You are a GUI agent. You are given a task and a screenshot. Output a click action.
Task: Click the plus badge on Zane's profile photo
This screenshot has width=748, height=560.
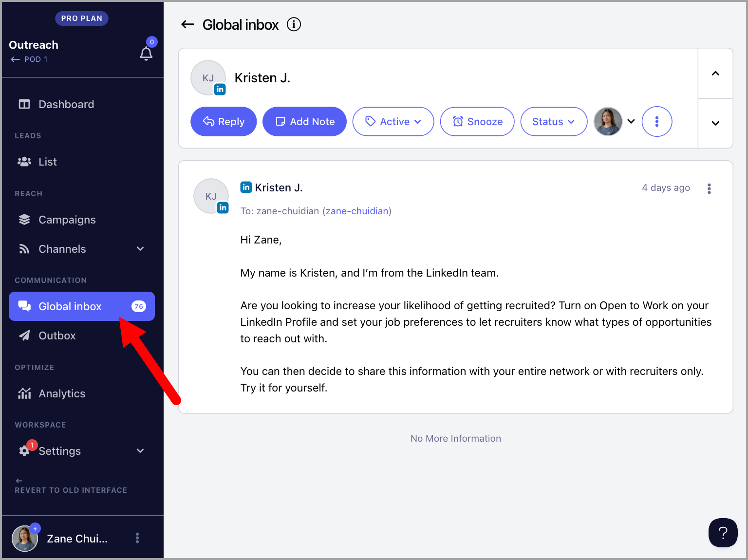pos(35,528)
